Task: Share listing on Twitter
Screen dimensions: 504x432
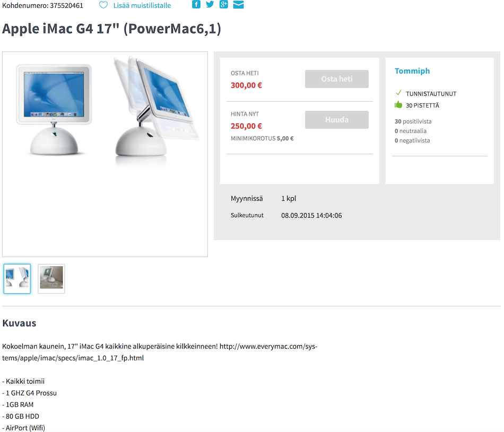Action: coord(210,4)
